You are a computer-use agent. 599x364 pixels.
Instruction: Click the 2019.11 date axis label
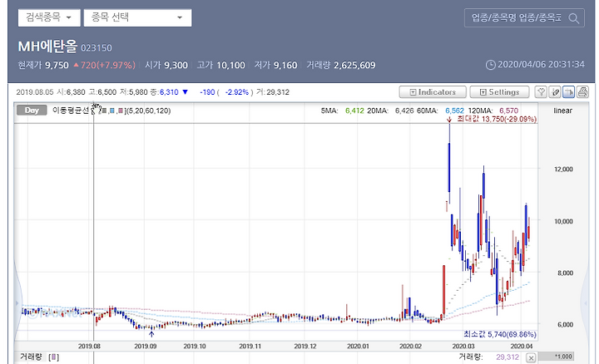pos(250,347)
